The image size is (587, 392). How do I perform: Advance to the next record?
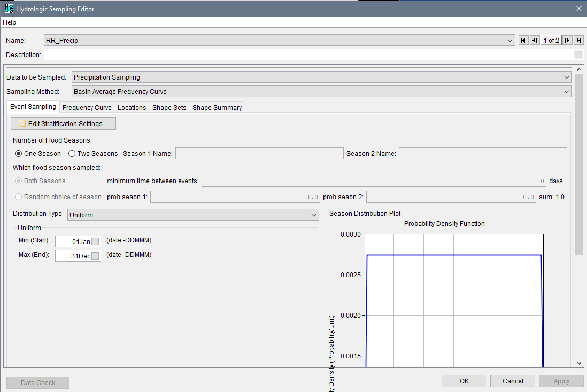[x=567, y=40]
